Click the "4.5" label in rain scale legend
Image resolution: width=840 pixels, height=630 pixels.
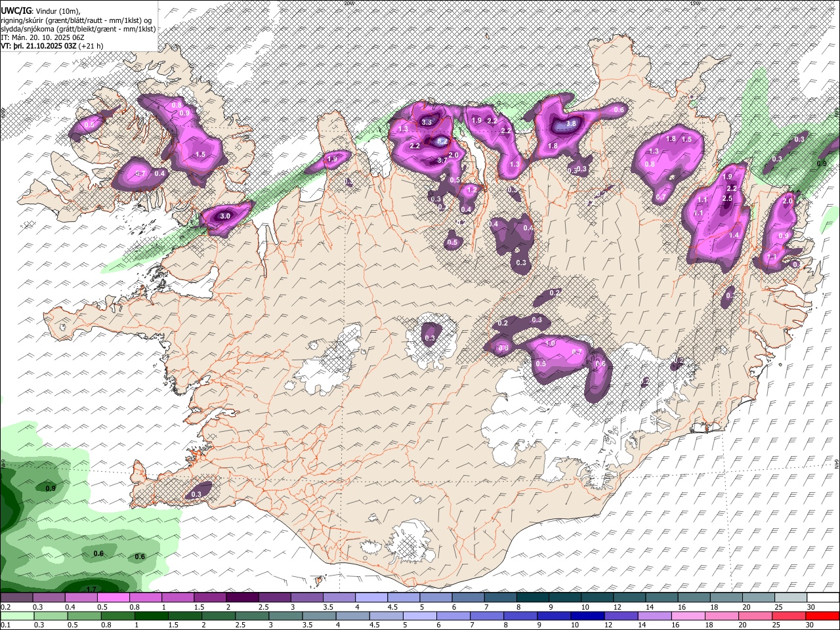[375, 625]
